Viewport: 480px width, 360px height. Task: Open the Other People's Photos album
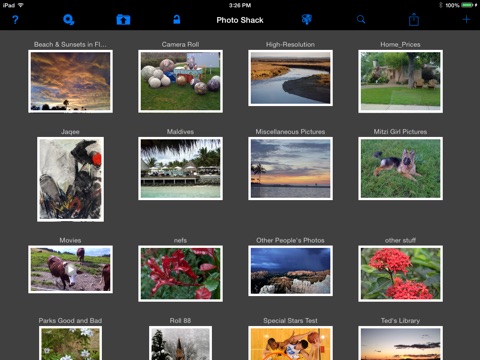tap(290, 271)
